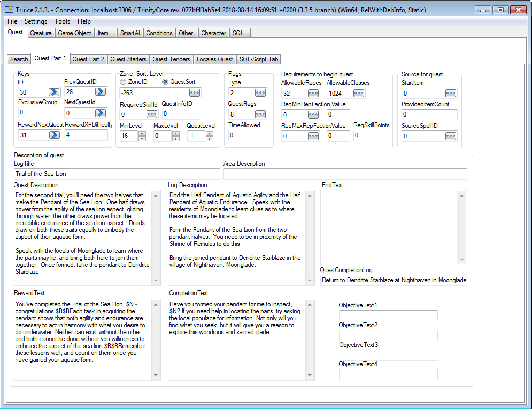Click the ObjectiveText2 input field
532x409 pixels.
click(388, 335)
